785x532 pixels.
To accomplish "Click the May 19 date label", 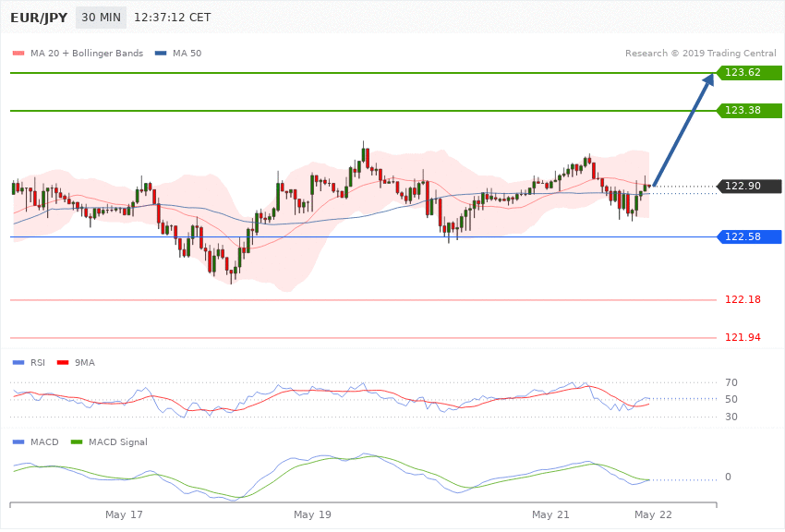I will click(x=312, y=514).
